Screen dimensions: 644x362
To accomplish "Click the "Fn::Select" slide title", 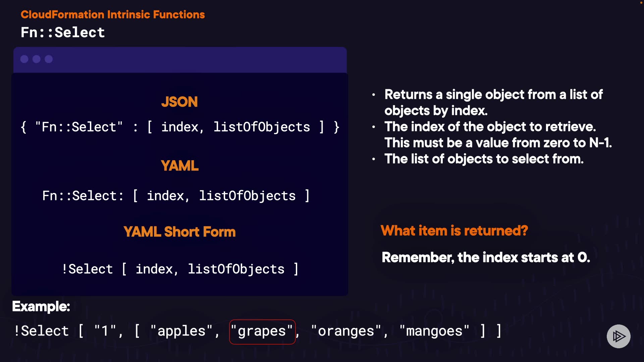I will click(x=63, y=33).
